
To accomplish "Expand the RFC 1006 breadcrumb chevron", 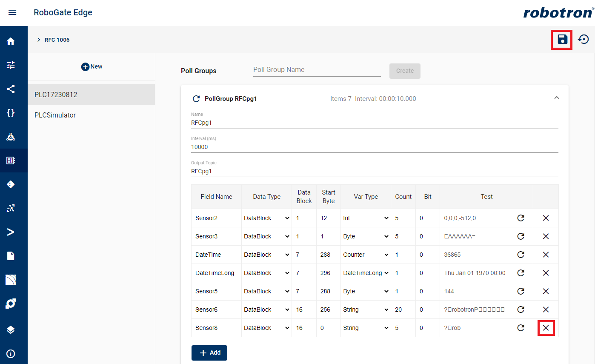I will pyautogui.click(x=39, y=40).
